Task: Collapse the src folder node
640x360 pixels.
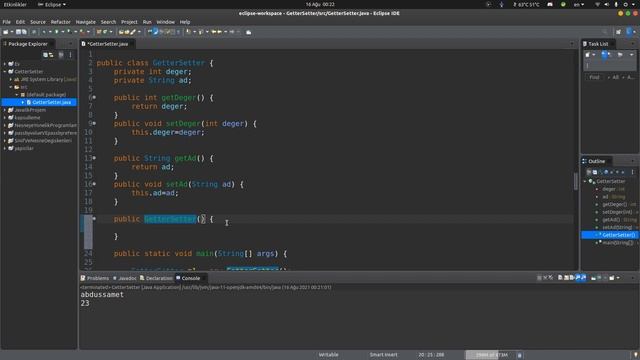Action: [11, 87]
